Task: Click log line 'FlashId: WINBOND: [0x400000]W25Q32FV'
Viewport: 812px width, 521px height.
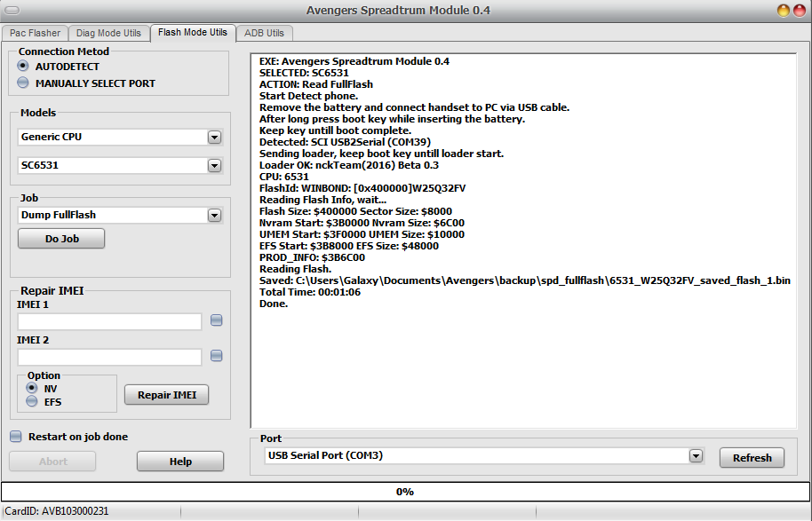Action: pyautogui.click(x=362, y=188)
